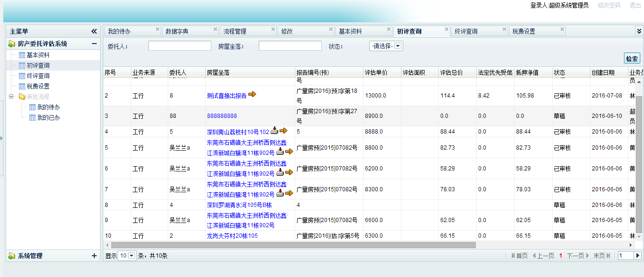Click the orange arrow icon in row 2
This screenshot has height=277, width=644.
(x=252, y=95)
